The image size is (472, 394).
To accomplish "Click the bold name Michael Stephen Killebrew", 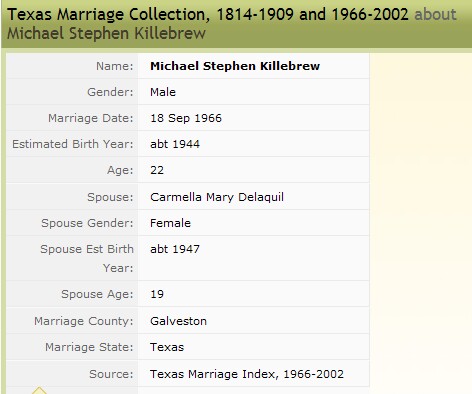I will 235,66.
